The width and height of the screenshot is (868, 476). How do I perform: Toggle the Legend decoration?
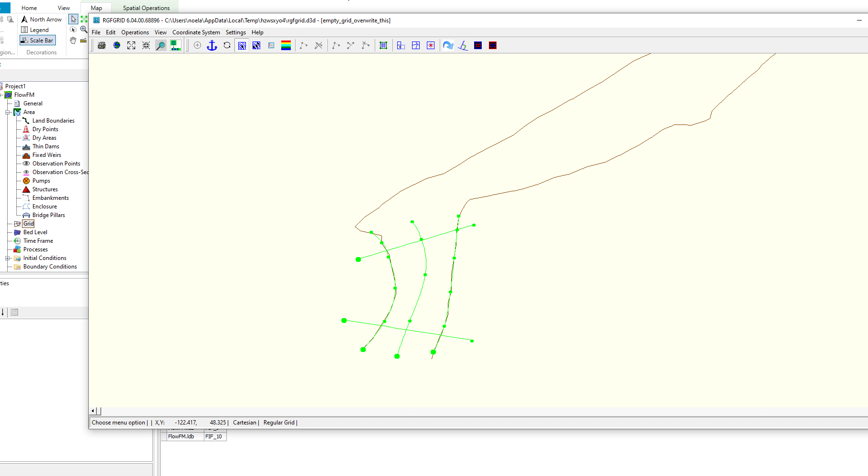click(x=35, y=30)
